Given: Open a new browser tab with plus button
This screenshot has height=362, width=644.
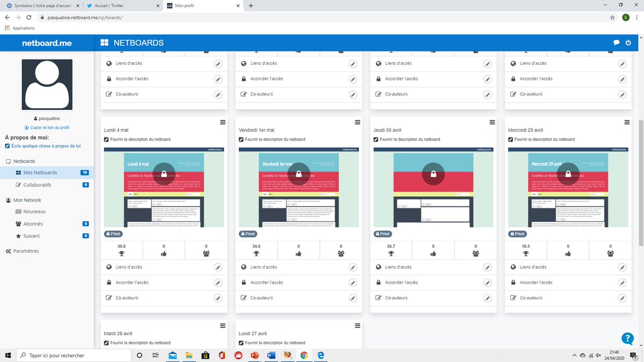Looking at the screenshot, I should [251, 5].
